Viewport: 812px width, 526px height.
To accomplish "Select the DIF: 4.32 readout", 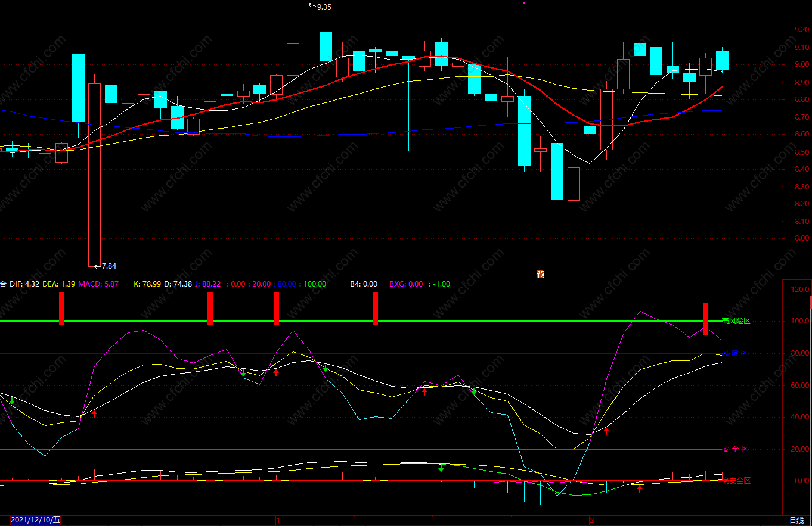I will [x=24, y=284].
